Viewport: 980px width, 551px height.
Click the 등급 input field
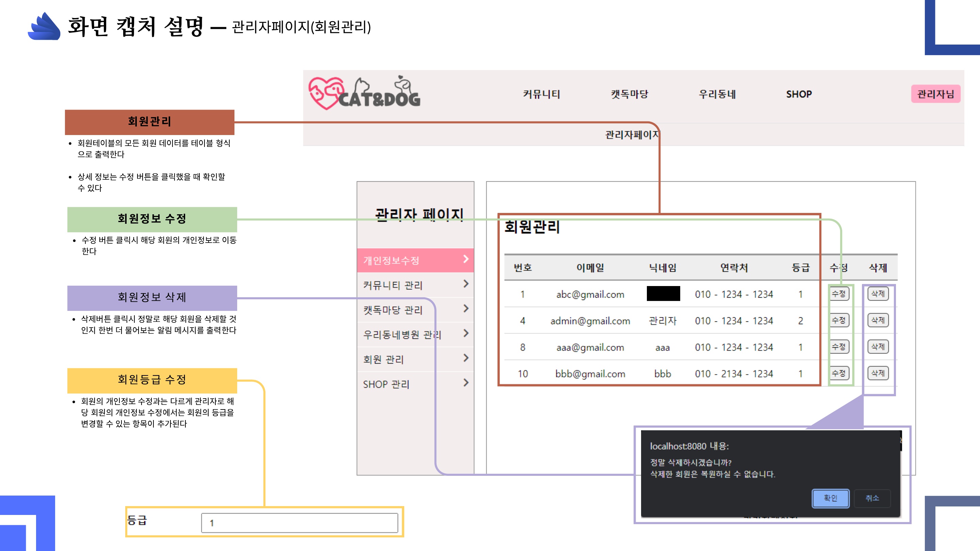[299, 523]
